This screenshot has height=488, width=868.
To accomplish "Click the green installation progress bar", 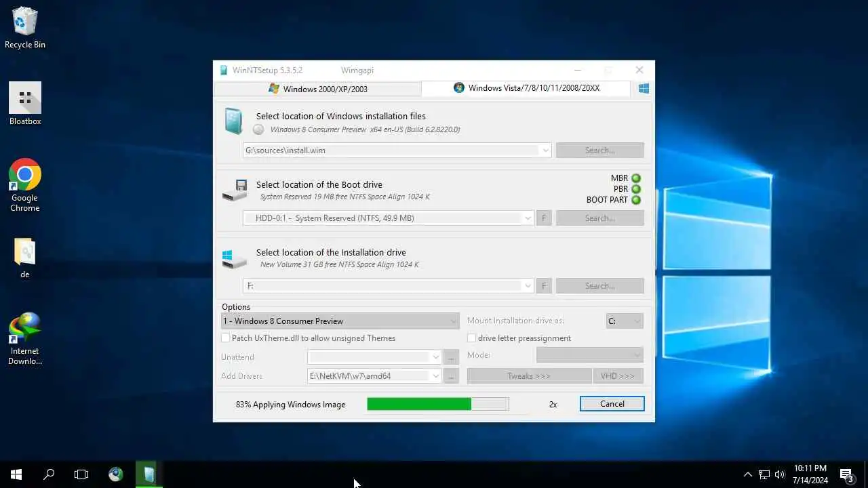I will [x=438, y=404].
